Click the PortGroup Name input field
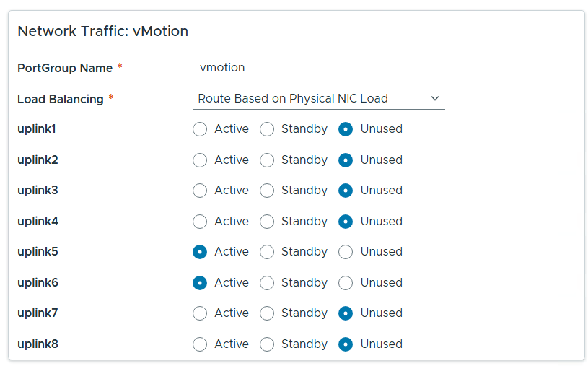This screenshot has height=366, width=588. (x=304, y=68)
